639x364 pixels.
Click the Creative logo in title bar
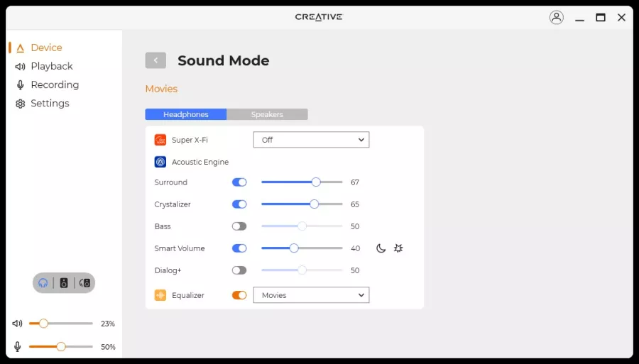[319, 17]
